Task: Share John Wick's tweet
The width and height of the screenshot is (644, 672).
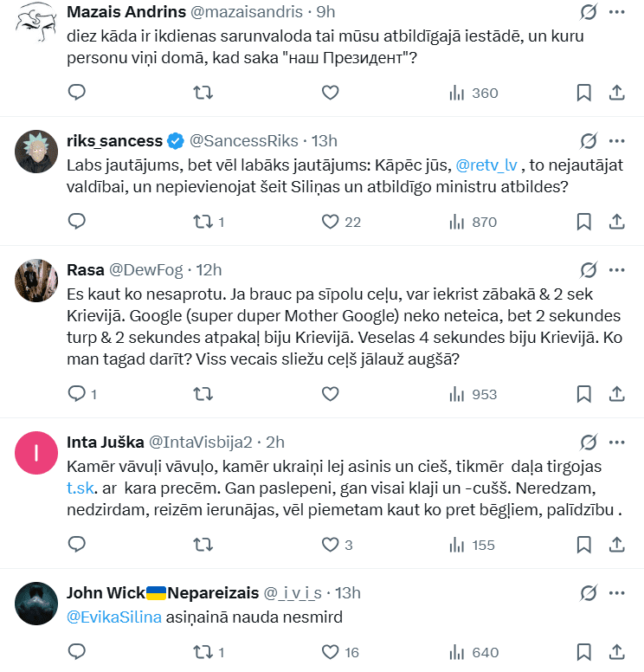Action: [x=617, y=652]
